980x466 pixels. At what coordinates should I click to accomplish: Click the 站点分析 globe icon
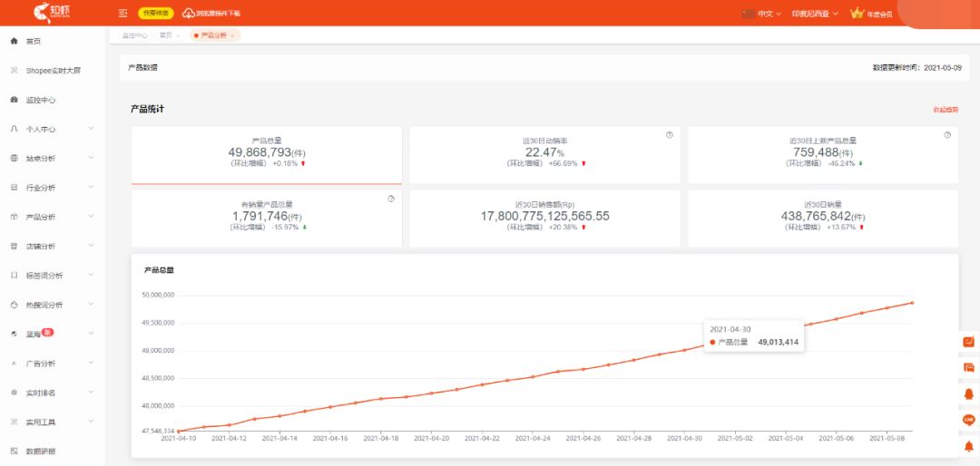tap(14, 159)
